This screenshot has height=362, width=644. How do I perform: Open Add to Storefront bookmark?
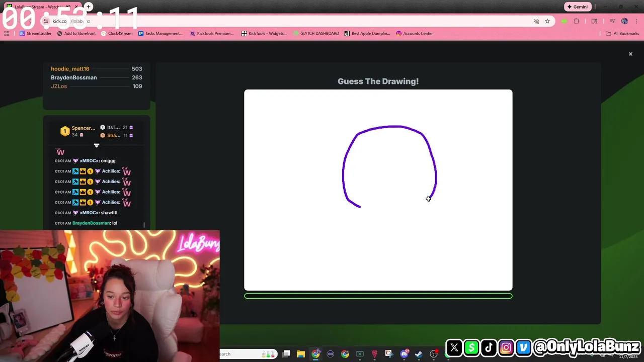click(x=76, y=34)
